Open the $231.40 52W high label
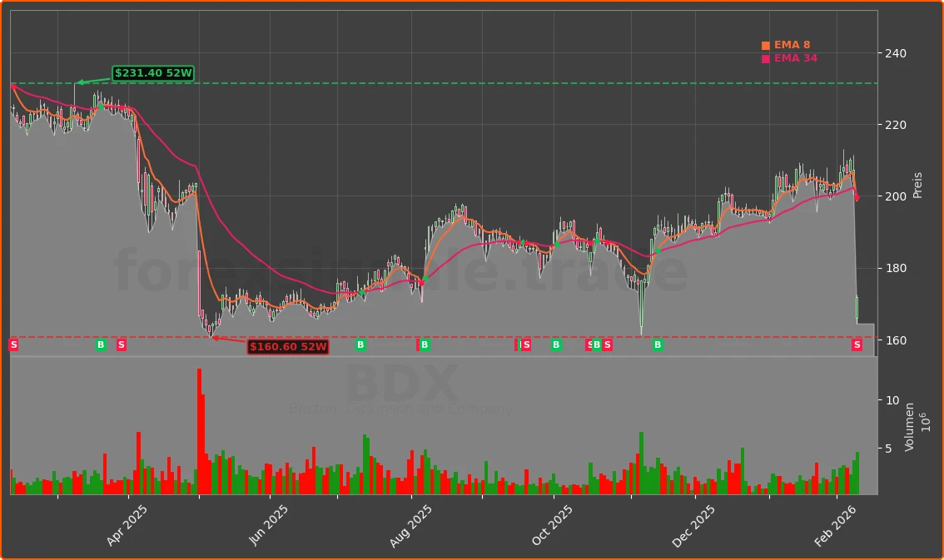This screenshot has height=560, width=944. [x=152, y=73]
